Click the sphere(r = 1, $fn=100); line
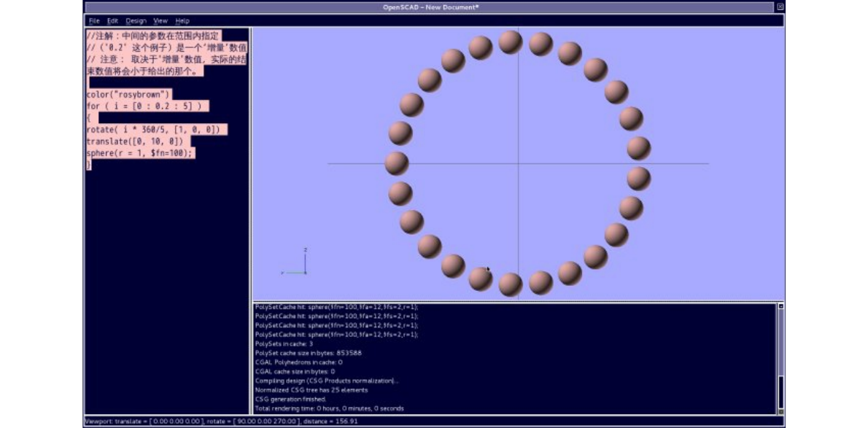Screen dimensions: 868x428 [x=140, y=153]
